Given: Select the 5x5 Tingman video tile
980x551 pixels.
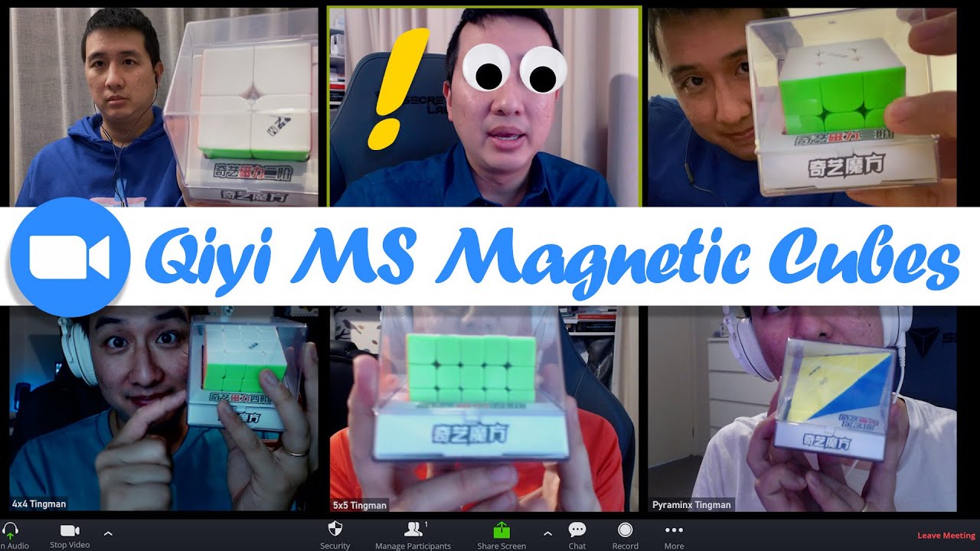Looking at the screenshot, I should (484, 409).
